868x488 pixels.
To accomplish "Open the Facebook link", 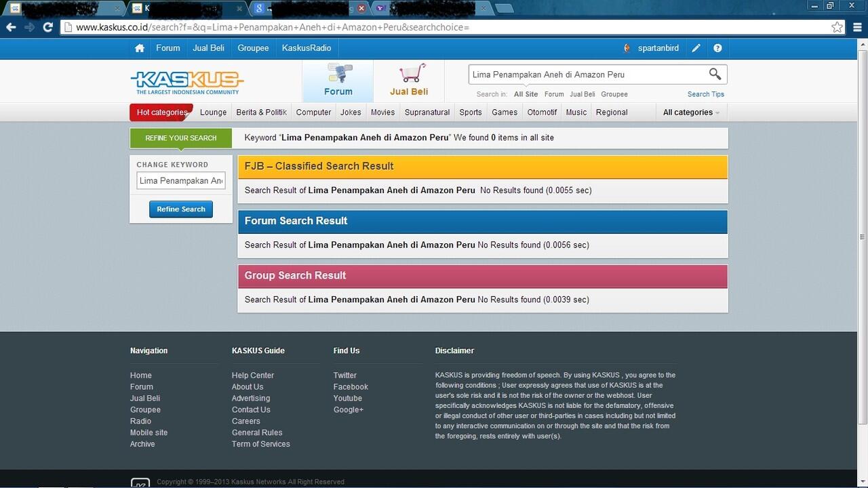I will [351, 387].
